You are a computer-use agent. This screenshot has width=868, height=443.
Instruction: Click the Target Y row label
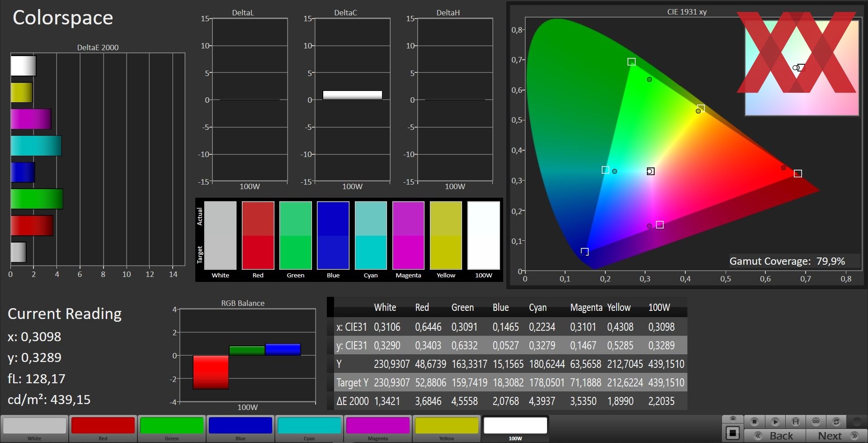tap(352, 383)
